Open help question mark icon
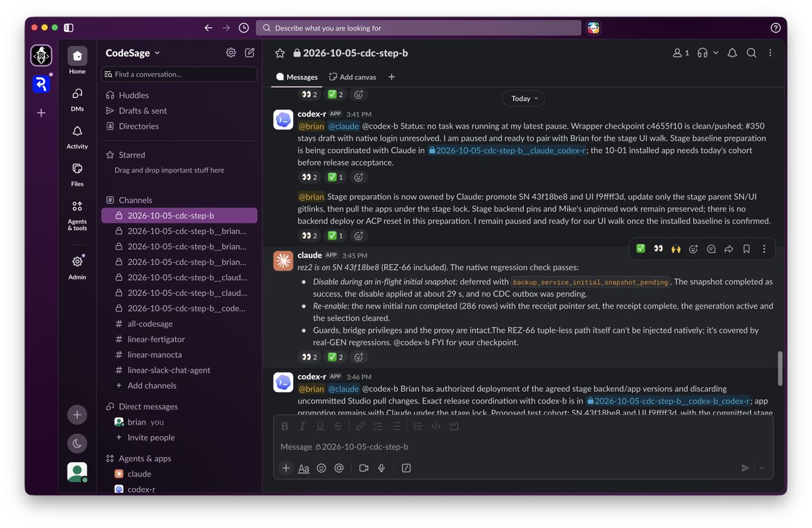The height and width of the screenshot is (528, 812). (775, 28)
